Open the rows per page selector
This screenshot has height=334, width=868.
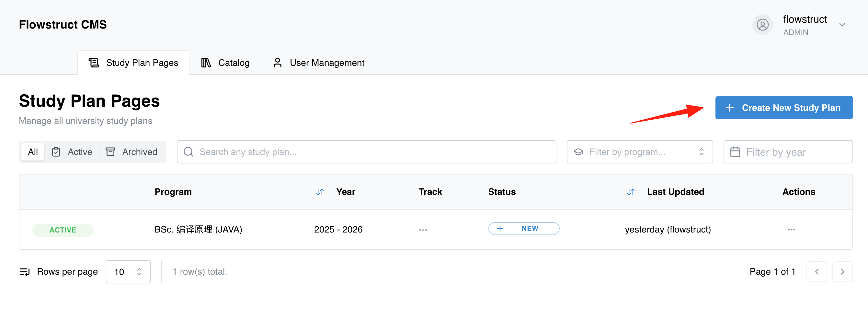point(128,272)
